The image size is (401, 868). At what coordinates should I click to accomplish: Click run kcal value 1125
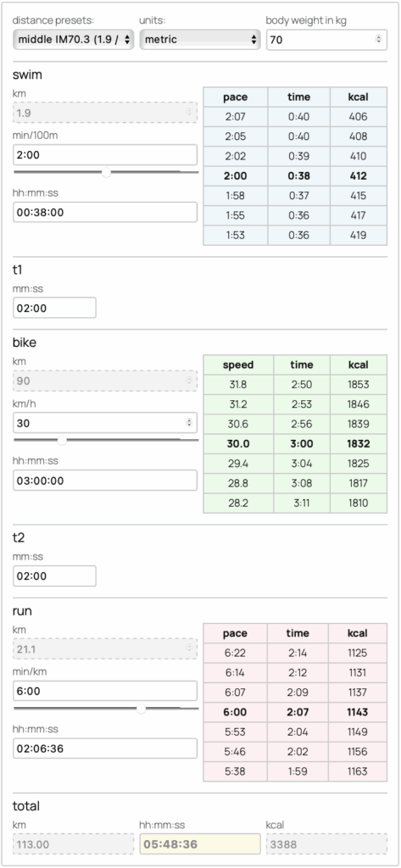tap(358, 654)
